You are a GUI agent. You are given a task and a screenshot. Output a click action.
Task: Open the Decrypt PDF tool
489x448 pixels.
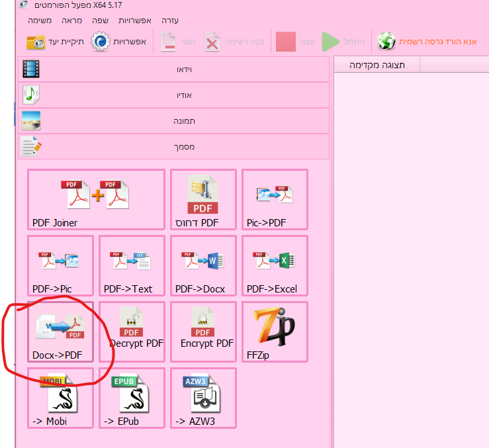pos(132,332)
